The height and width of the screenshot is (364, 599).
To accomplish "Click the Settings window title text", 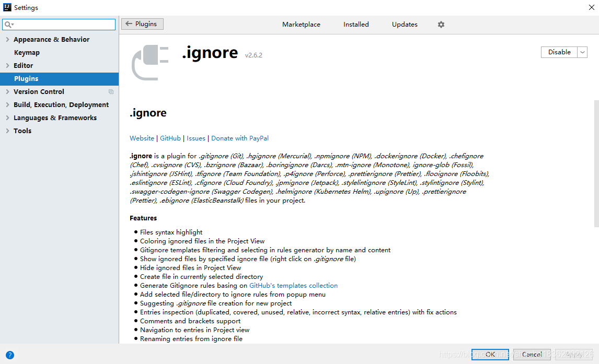I will (26, 8).
